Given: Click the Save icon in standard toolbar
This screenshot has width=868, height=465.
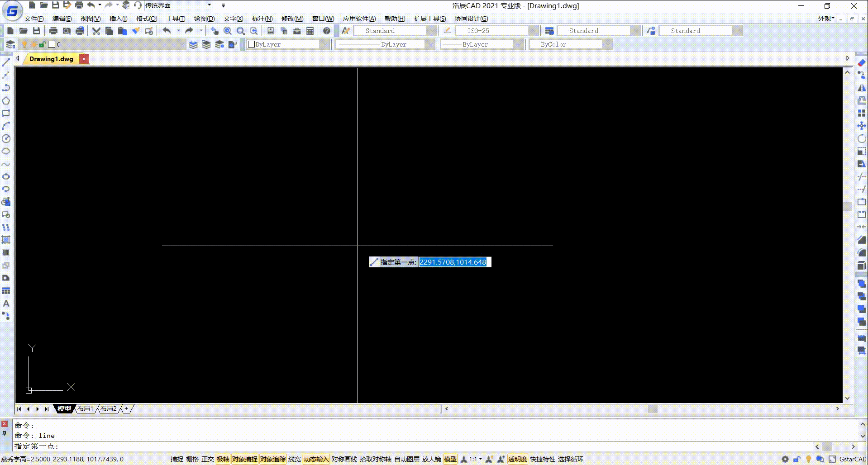Looking at the screenshot, I should pos(37,31).
